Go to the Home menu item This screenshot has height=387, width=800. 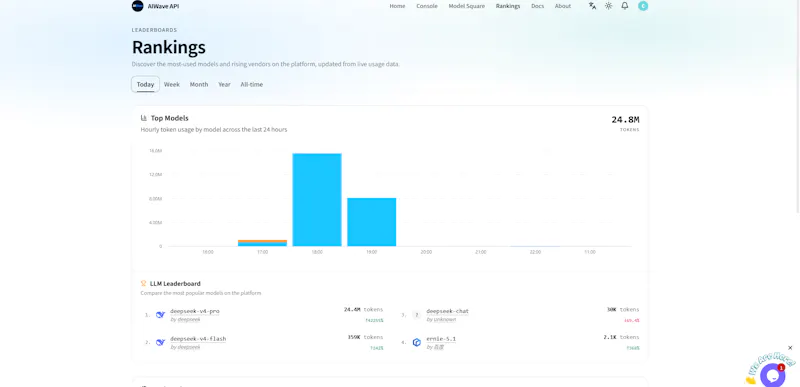[x=397, y=6]
